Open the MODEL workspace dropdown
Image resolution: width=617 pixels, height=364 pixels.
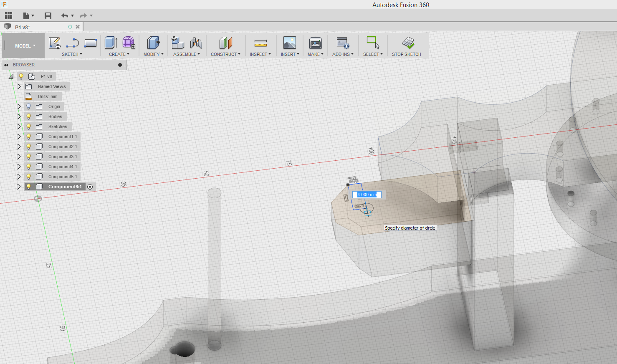click(x=25, y=46)
